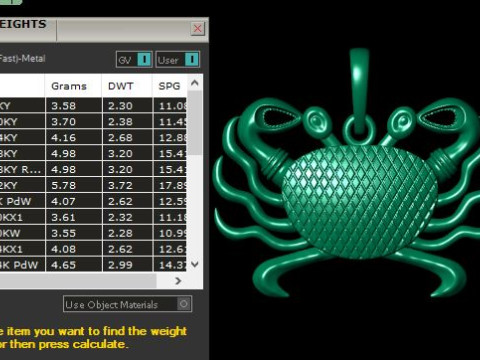Click the horizontal scrollbar thumb
The image size is (480, 360).
tap(78, 281)
